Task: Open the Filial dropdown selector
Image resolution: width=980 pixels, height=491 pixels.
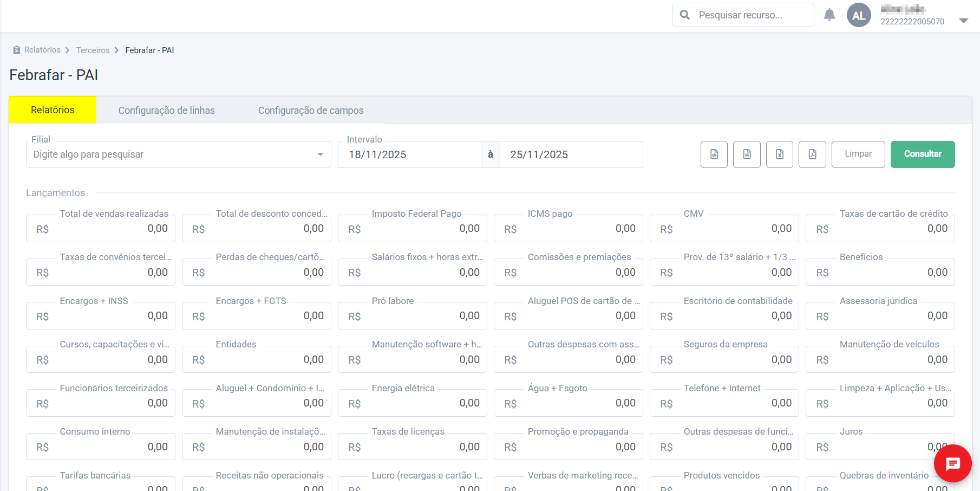Action: [178, 154]
